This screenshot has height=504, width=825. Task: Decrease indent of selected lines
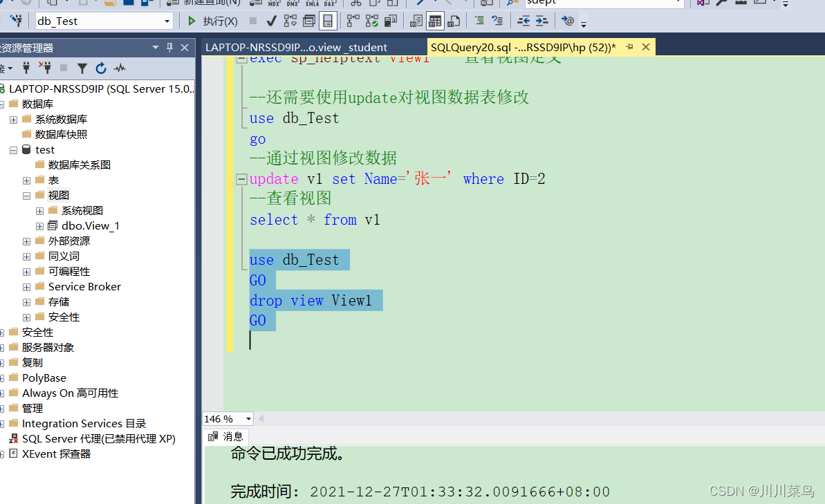click(523, 21)
